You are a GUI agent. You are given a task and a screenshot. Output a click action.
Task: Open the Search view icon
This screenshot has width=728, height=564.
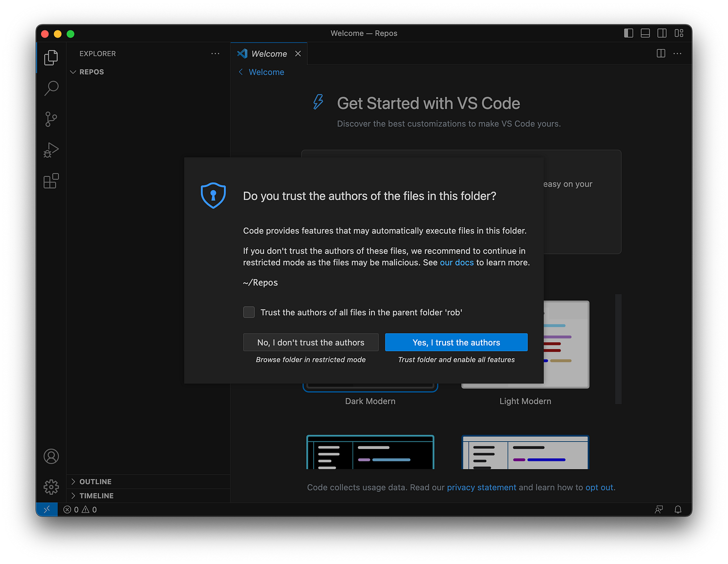(x=51, y=88)
